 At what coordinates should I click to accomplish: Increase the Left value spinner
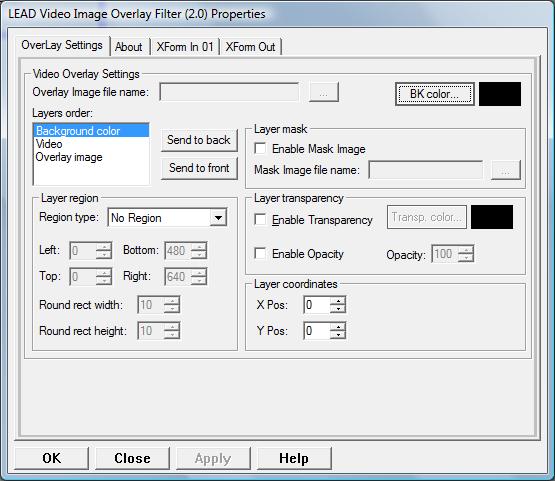(104, 247)
